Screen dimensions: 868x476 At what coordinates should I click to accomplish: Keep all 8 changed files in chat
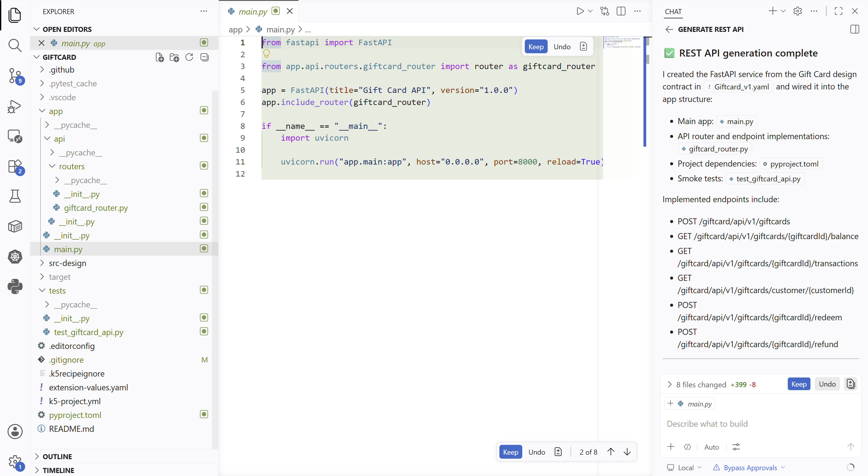[799, 384]
